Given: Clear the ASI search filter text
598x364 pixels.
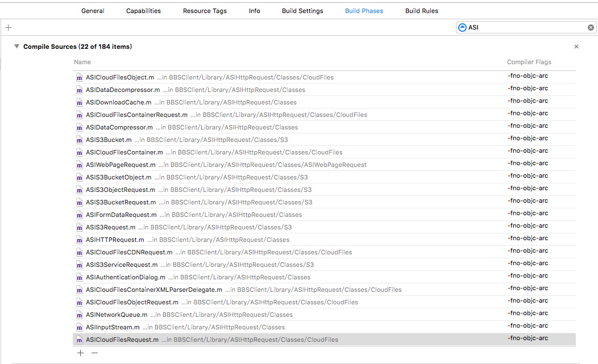Looking at the screenshot, I should click(591, 27).
